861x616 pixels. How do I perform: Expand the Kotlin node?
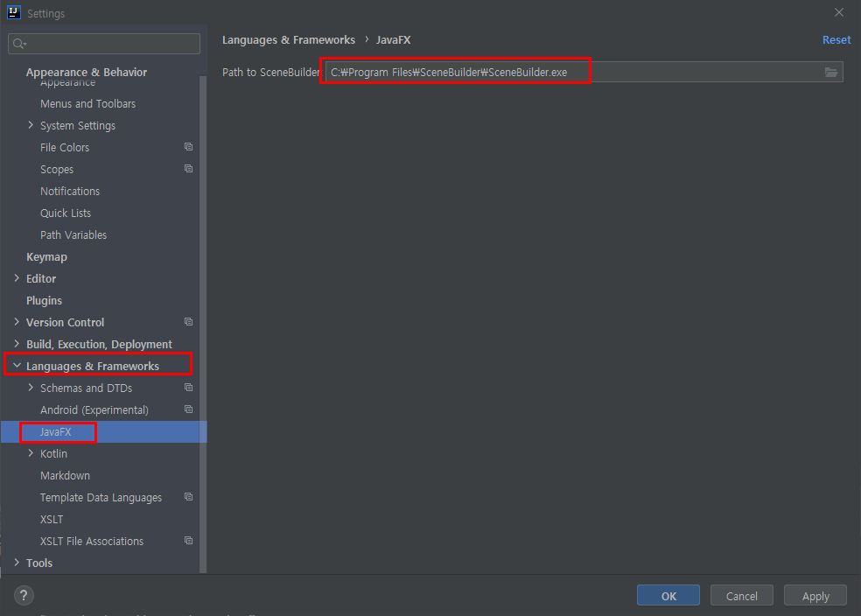point(31,453)
